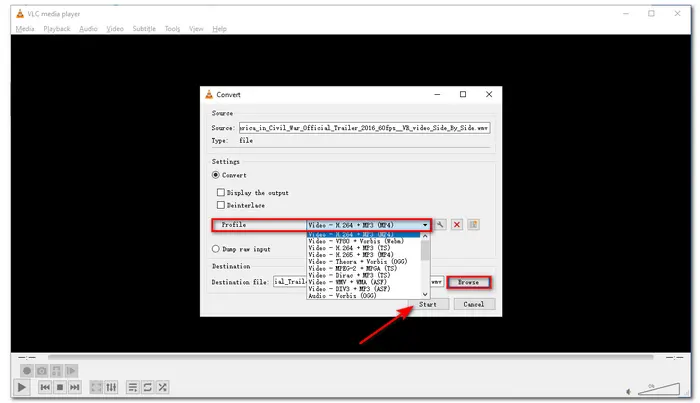Open the Tools menu
Screen dimensions: 700x403
(x=172, y=29)
